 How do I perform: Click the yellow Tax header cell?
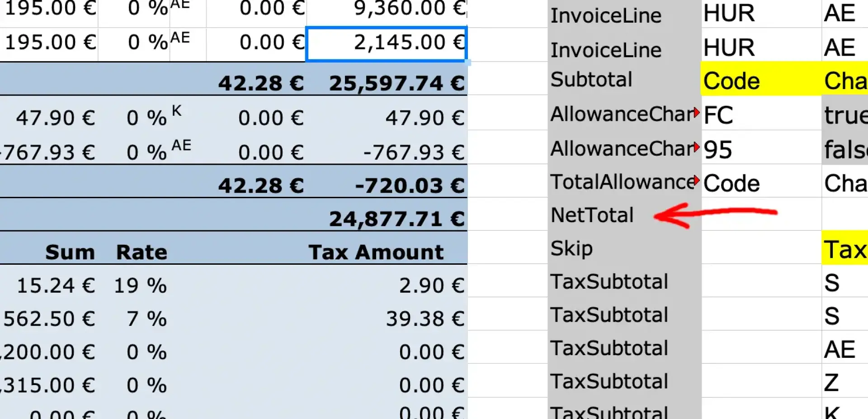pyautogui.click(x=844, y=248)
